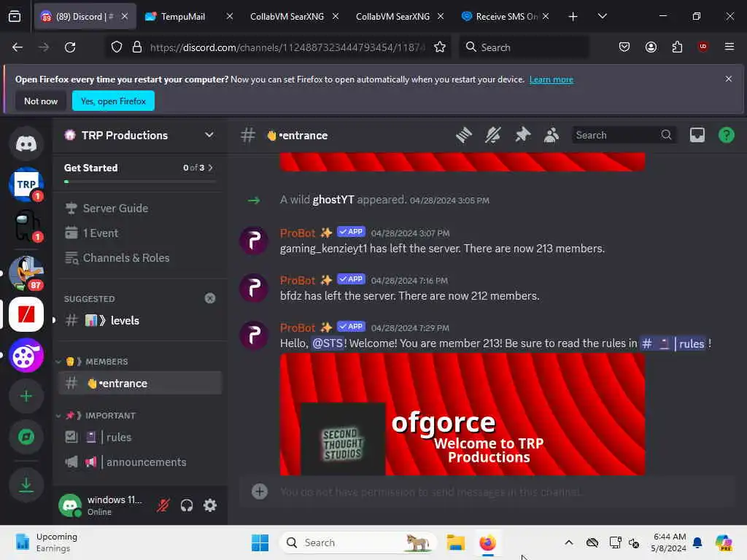Open Threads icon in channel header
Image resolution: width=747 pixels, height=560 pixels.
[463, 135]
